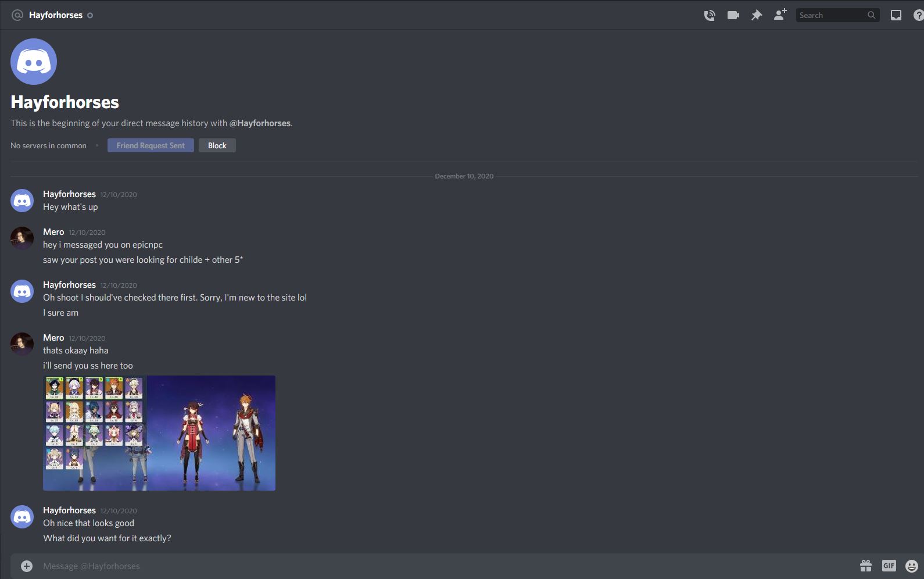Click the 'thats okaay haha' message
This screenshot has width=924, height=579.
76,351
